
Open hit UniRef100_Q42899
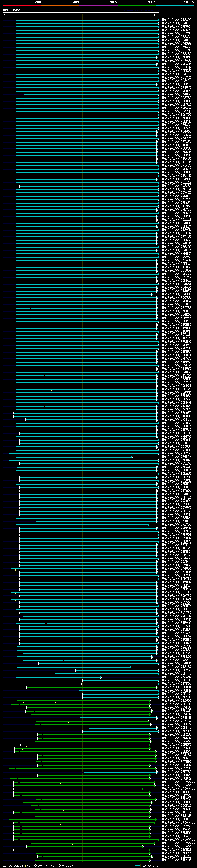[176, 20]
